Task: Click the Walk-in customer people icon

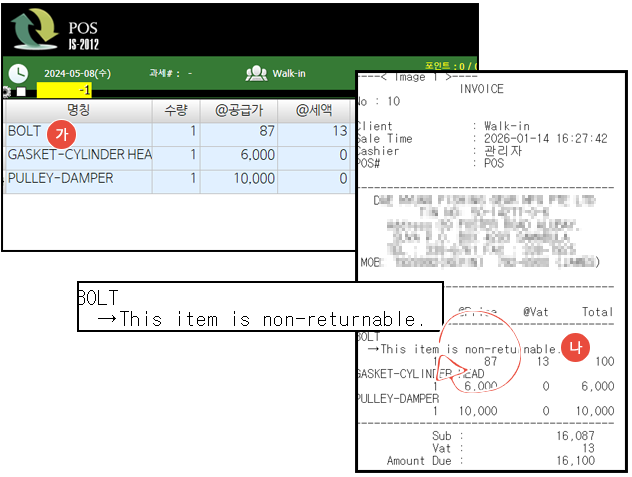Action: coord(256,73)
